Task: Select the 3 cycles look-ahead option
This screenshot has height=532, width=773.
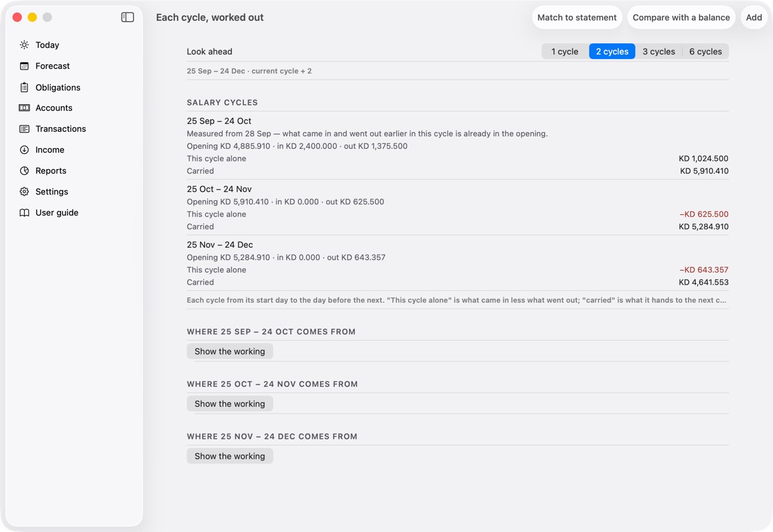Action: (658, 51)
